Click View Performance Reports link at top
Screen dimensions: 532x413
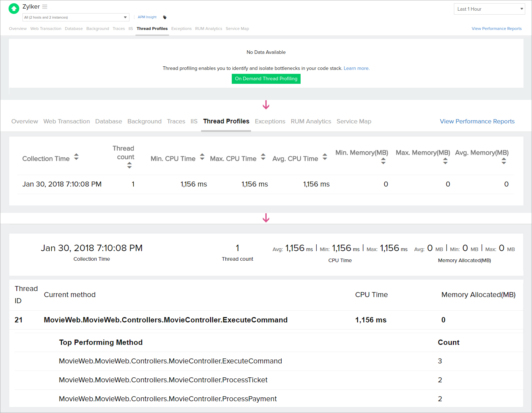pyautogui.click(x=497, y=29)
